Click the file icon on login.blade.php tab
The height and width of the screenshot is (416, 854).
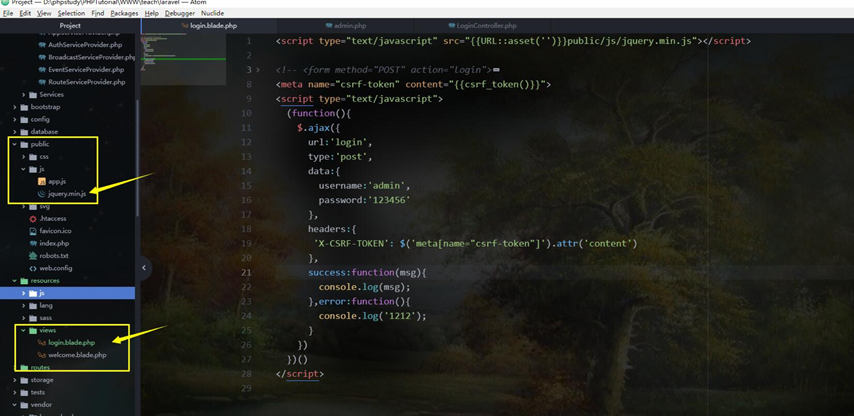pyautogui.click(x=185, y=26)
